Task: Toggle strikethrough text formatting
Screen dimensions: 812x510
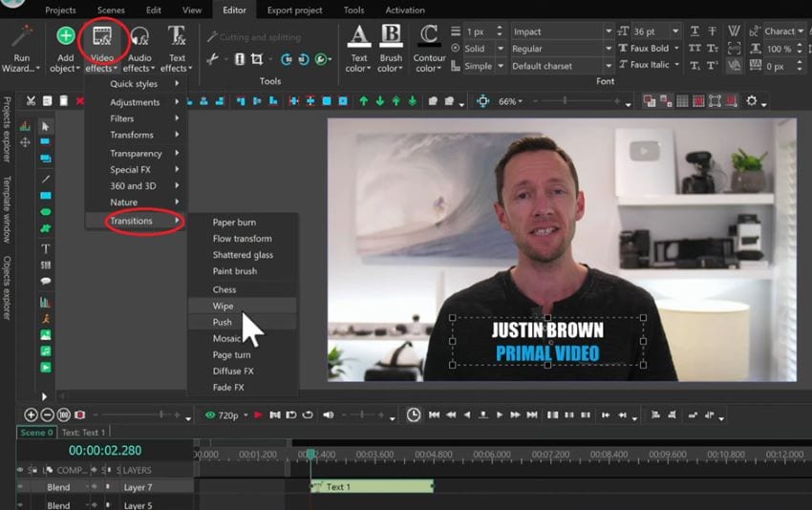Action: tap(713, 32)
